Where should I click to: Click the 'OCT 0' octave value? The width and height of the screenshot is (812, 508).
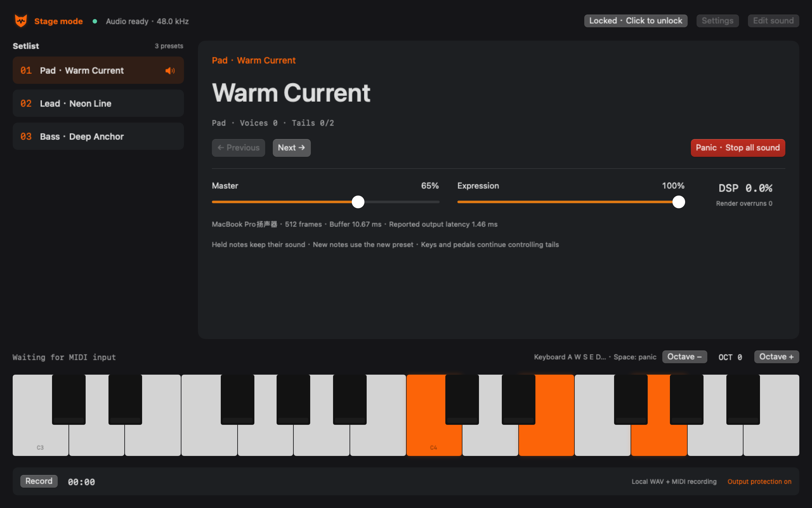[x=730, y=357]
